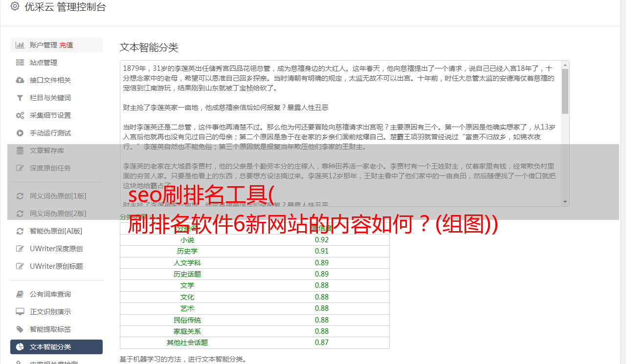
Task: Click the filter icon for 栏目与关键词
Action: [20, 98]
